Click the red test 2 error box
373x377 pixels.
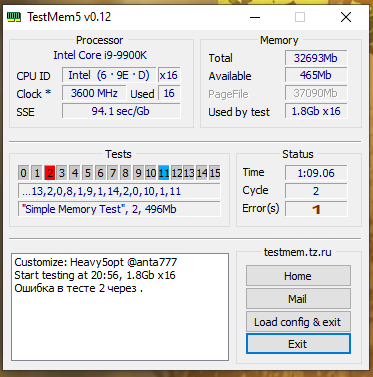[x=50, y=173]
